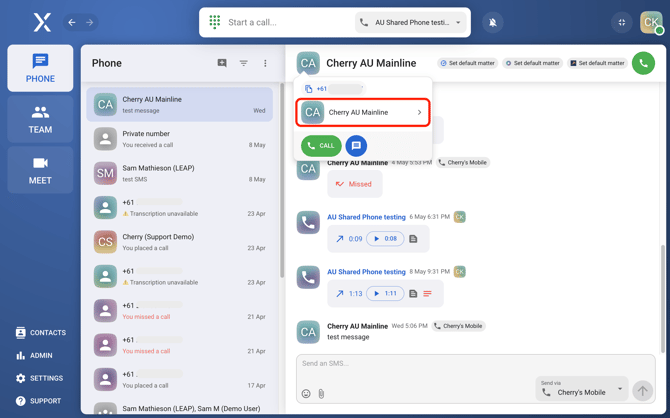Start a new conversation in Phone panel
The height and width of the screenshot is (418, 670).
pos(222,63)
